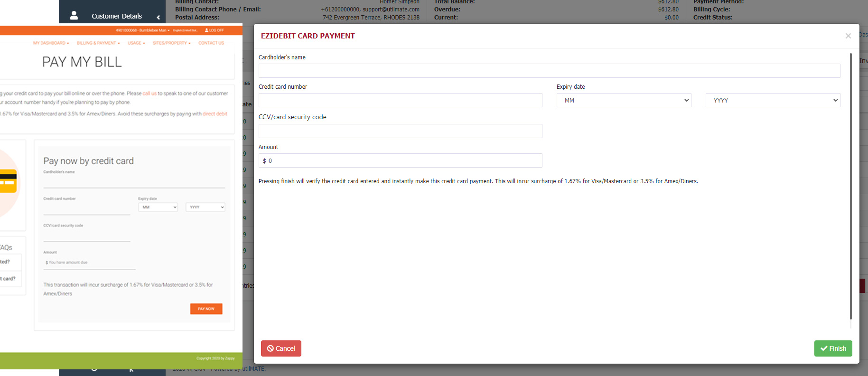
Task: Close the Ezidebit Card Payment dialog
Action: click(x=848, y=36)
